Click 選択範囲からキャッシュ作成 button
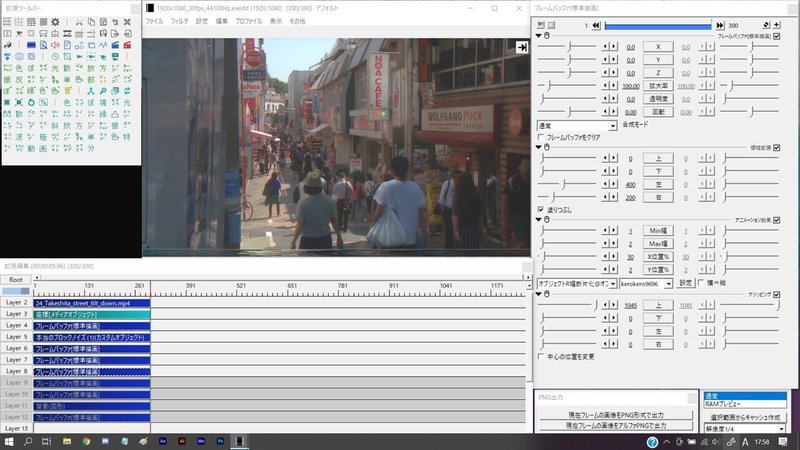Screen dimensions: 800x450 (x=745, y=417)
